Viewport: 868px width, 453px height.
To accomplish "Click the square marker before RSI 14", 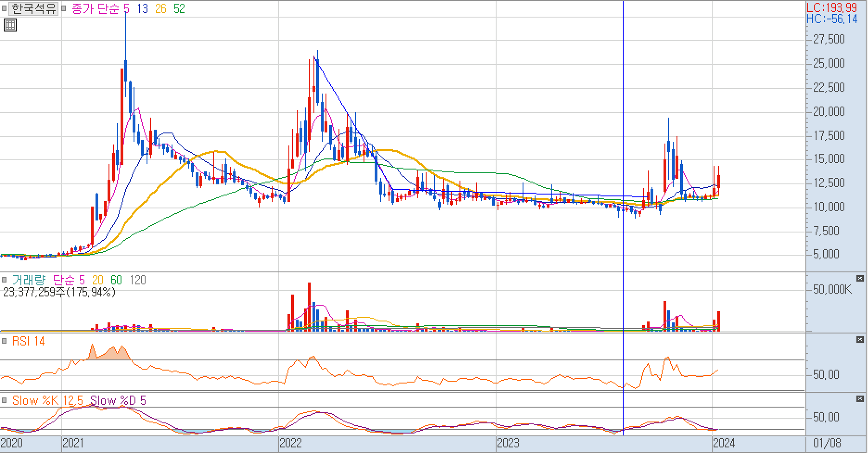I will click(x=4, y=341).
